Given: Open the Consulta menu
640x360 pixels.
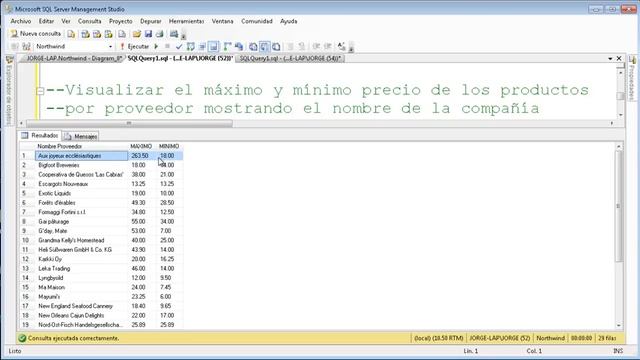Looking at the screenshot, I should pyautogui.click(x=89, y=21).
